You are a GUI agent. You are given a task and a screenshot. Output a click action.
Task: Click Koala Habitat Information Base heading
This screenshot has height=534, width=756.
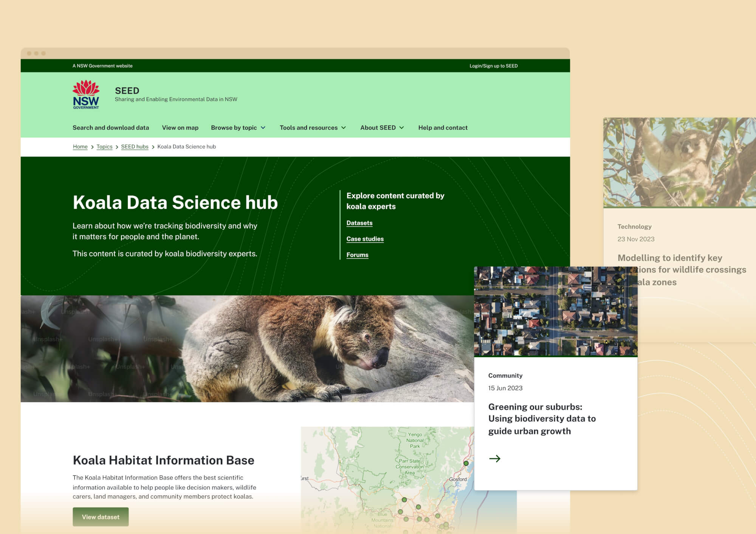[163, 460]
